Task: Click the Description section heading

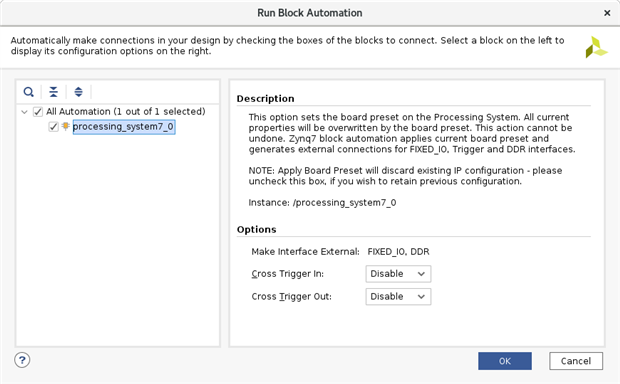Action: coord(265,99)
